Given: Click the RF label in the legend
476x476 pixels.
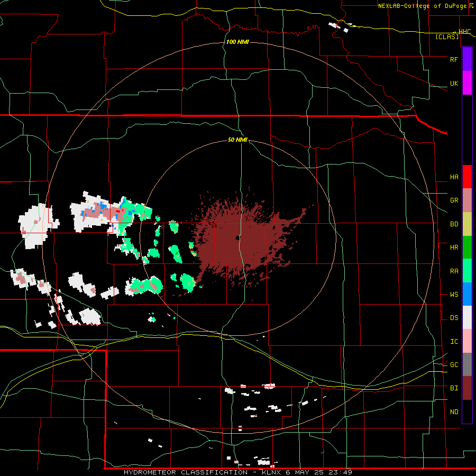Looking at the screenshot, I should tap(454, 59).
